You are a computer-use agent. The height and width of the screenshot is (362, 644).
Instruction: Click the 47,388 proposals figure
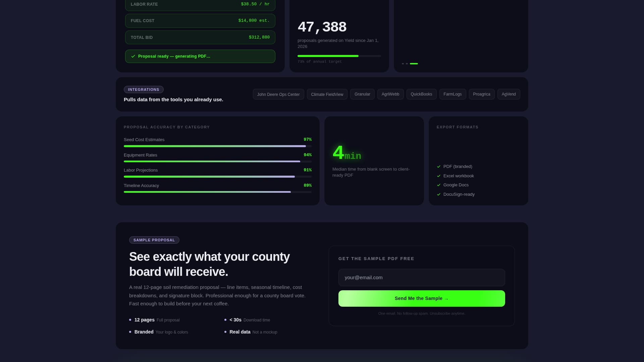click(x=322, y=27)
